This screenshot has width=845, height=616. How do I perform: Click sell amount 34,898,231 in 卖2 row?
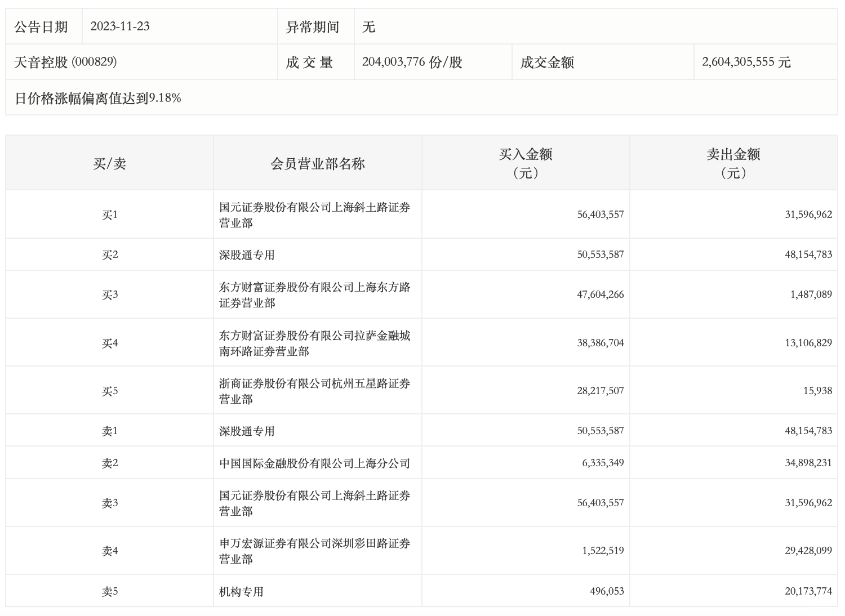coord(808,463)
